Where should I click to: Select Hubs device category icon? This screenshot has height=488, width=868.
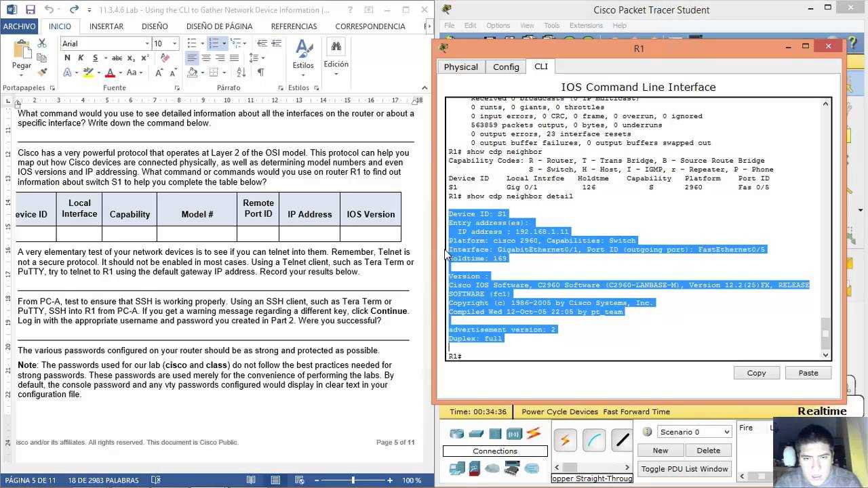(x=494, y=434)
